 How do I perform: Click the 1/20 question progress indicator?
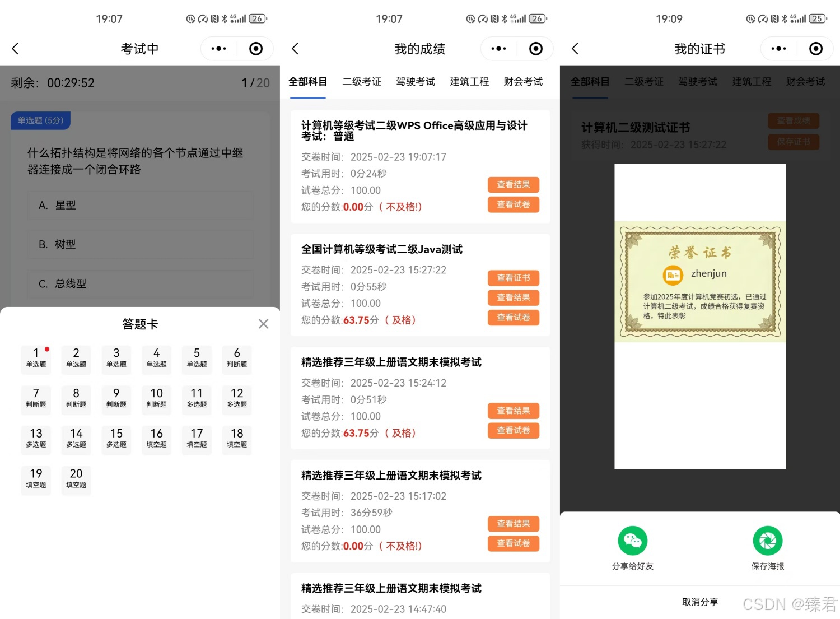(x=255, y=83)
